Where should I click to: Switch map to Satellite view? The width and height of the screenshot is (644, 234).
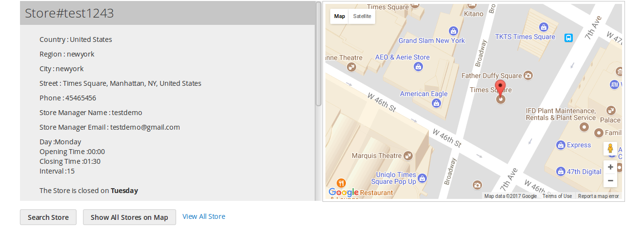click(362, 16)
